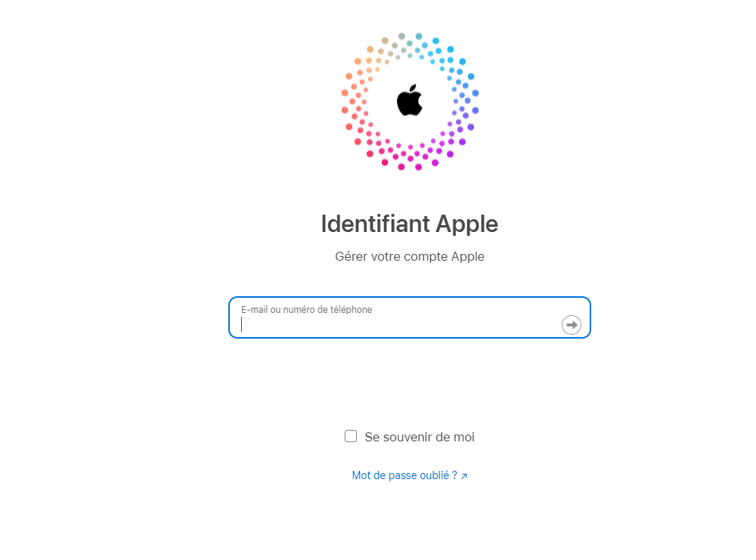
Task: Click the Se souvenir de moi label text
Action: pyautogui.click(x=419, y=436)
